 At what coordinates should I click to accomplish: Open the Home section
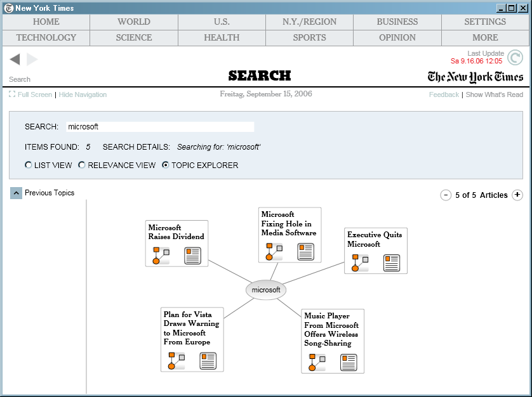coord(46,22)
